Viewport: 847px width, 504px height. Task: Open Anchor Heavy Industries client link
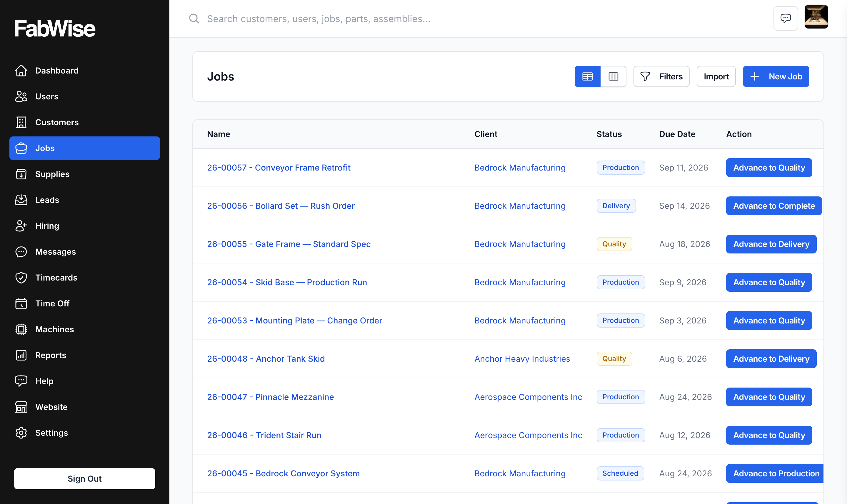pos(522,359)
